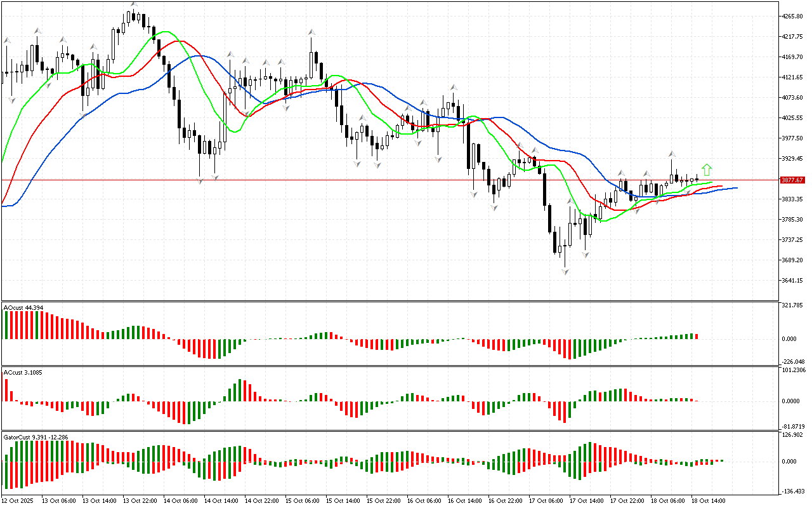Click the 18 Oct 14:00 time label
The image size is (812, 508).
coord(707,500)
